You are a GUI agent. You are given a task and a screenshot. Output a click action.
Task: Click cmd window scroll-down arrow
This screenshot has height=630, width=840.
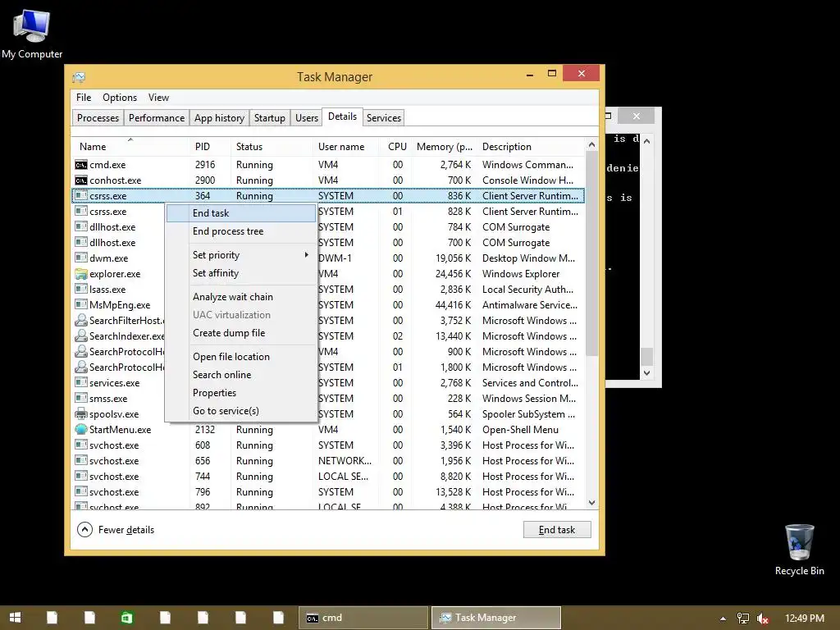[646, 373]
